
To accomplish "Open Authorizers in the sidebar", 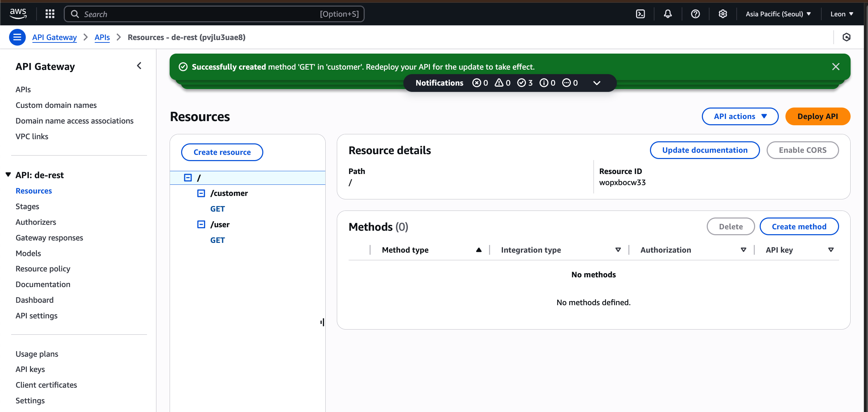I will point(36,222).
